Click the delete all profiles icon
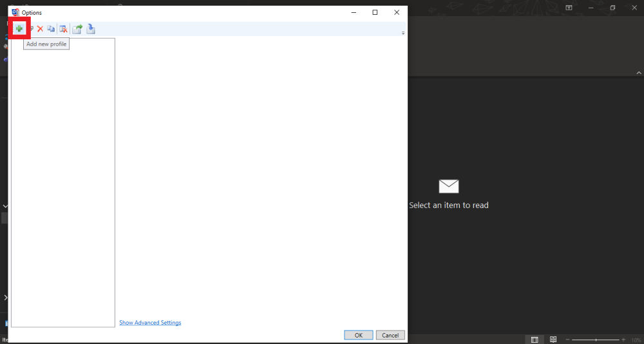 (x=63, y=29)
